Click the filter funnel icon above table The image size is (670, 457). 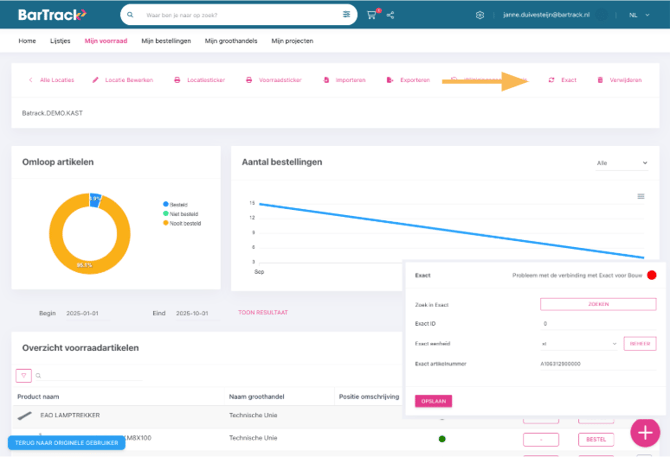(x=24, y=376)
